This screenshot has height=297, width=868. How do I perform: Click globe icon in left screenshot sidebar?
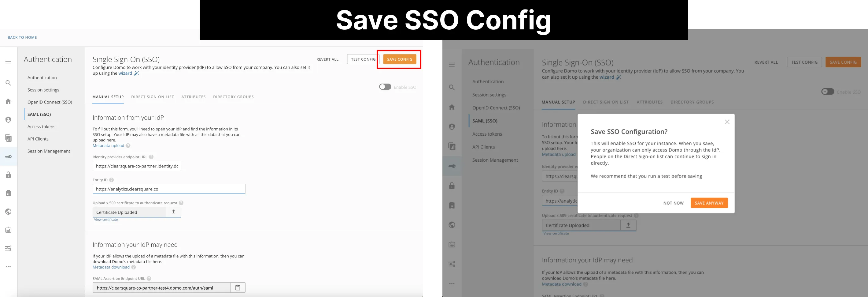click(x=8, y=212)
